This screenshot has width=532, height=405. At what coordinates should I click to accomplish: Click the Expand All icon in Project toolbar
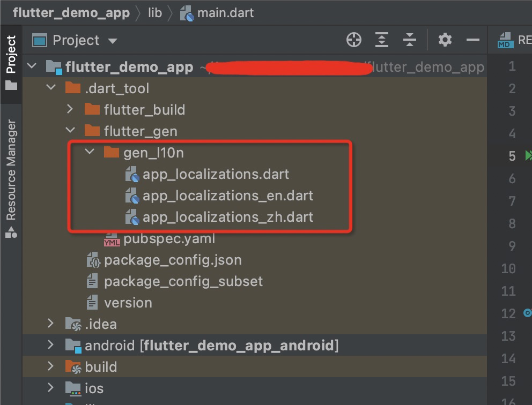point(382,40)
